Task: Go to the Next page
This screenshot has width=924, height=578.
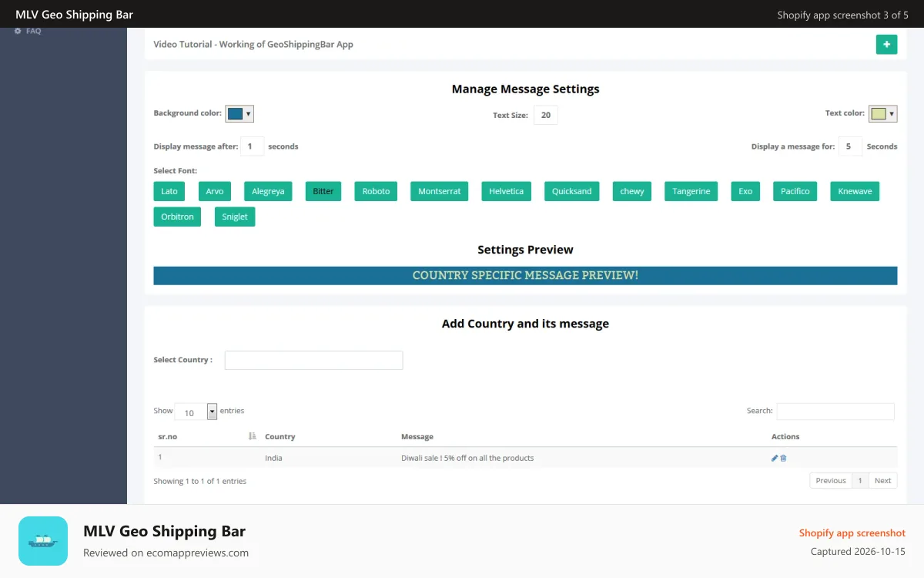Action: pos(883,480)
